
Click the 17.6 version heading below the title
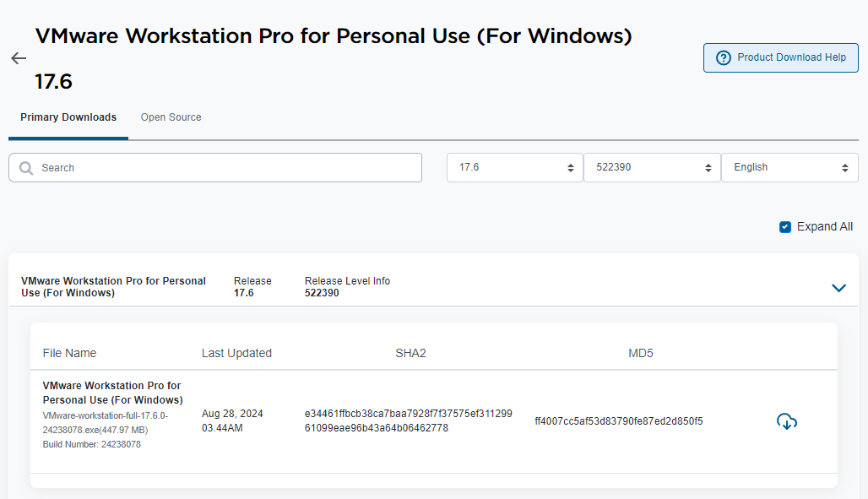click(54, 82)
